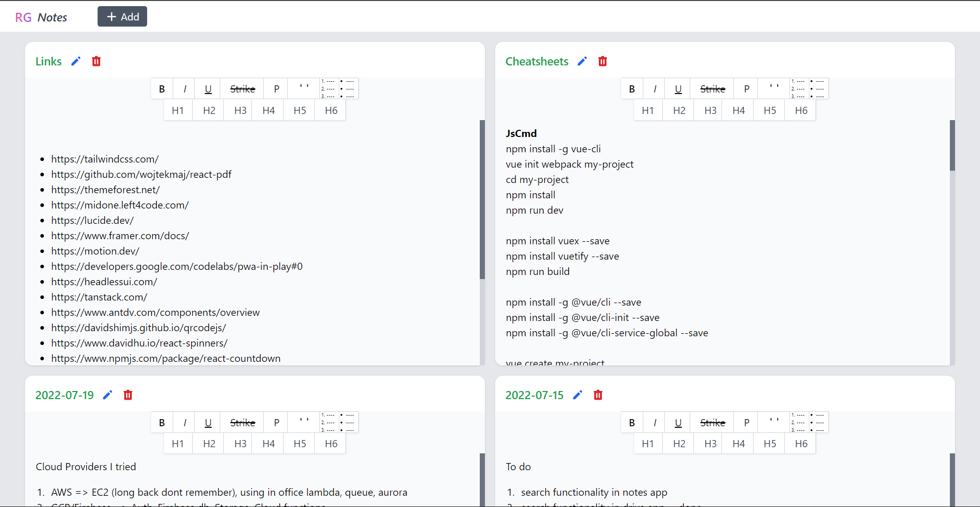Image resolution: width=980 pixels, height=507 pixels.
Task: Toggle bold in the Links note
Action: [162, 89]
